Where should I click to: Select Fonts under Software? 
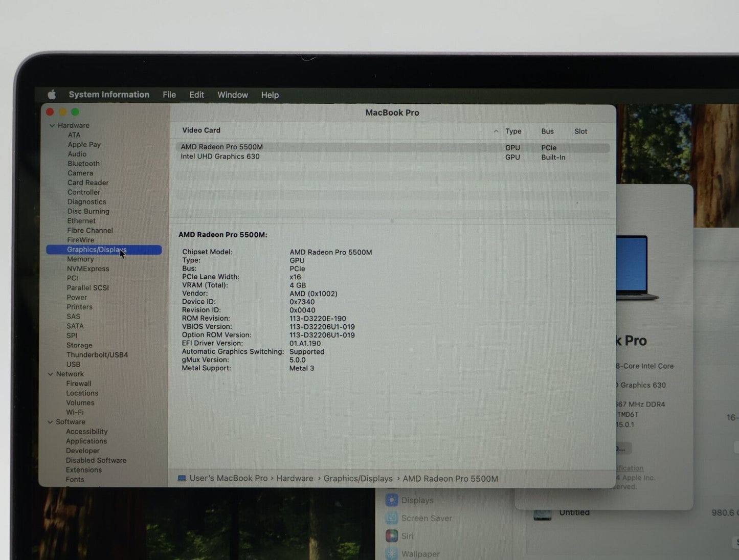75,480
